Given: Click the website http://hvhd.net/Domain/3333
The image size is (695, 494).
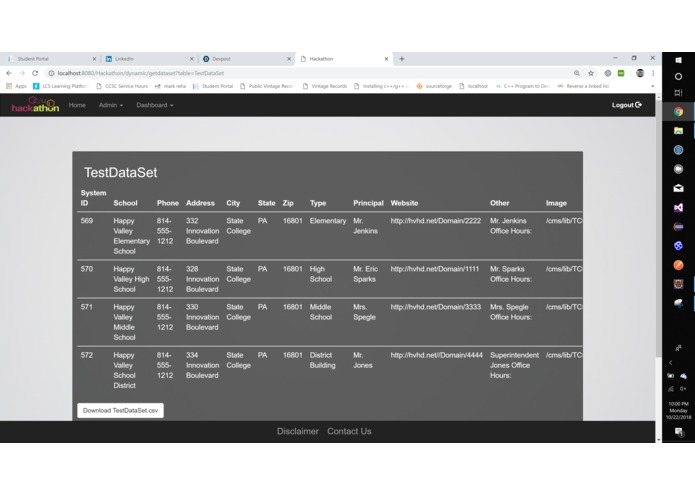Looking at the screenshot, I should click(436, 307).
